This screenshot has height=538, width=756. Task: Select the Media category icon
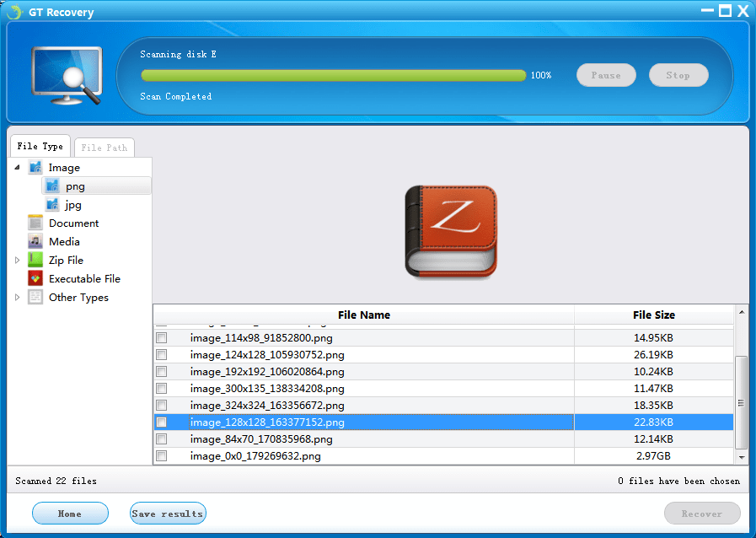tap(35, 241)
